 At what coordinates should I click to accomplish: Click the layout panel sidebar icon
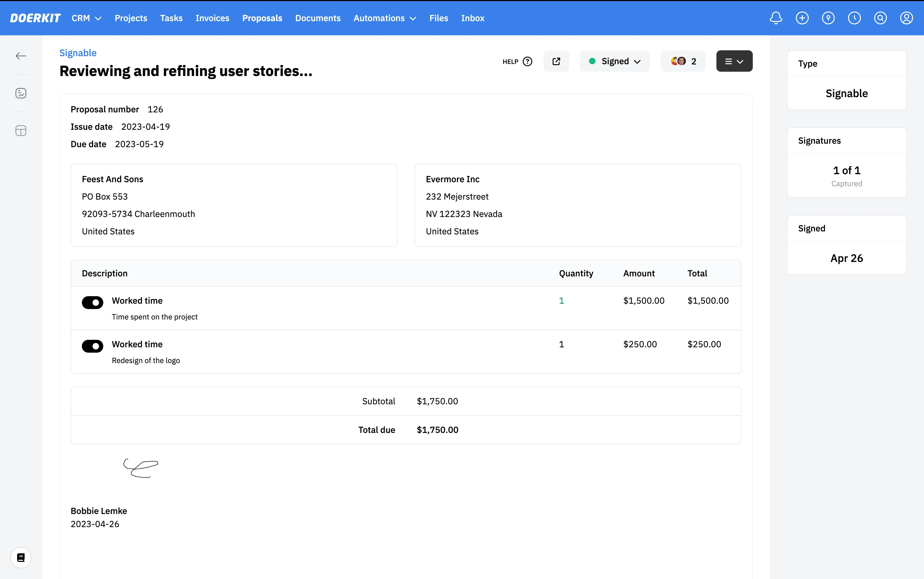point(21,131)
